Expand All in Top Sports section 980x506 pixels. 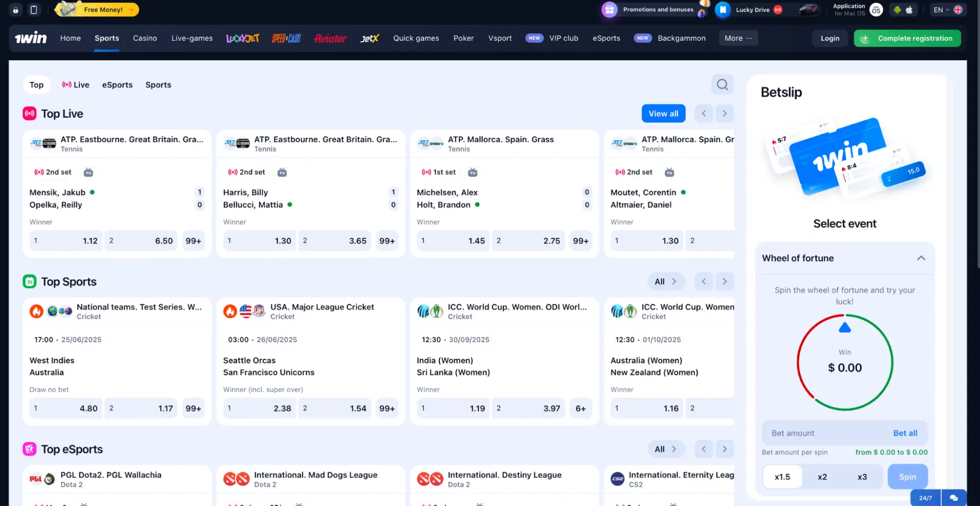click(x=666, y=281)
